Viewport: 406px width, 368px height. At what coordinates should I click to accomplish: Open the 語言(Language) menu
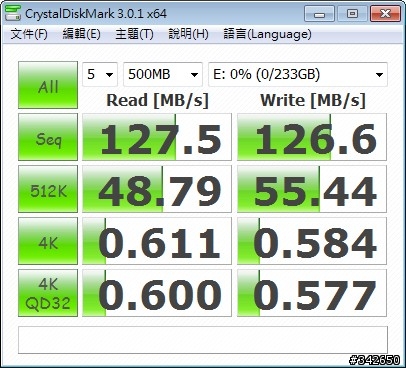pyautogui.click(x=267, y=34)
